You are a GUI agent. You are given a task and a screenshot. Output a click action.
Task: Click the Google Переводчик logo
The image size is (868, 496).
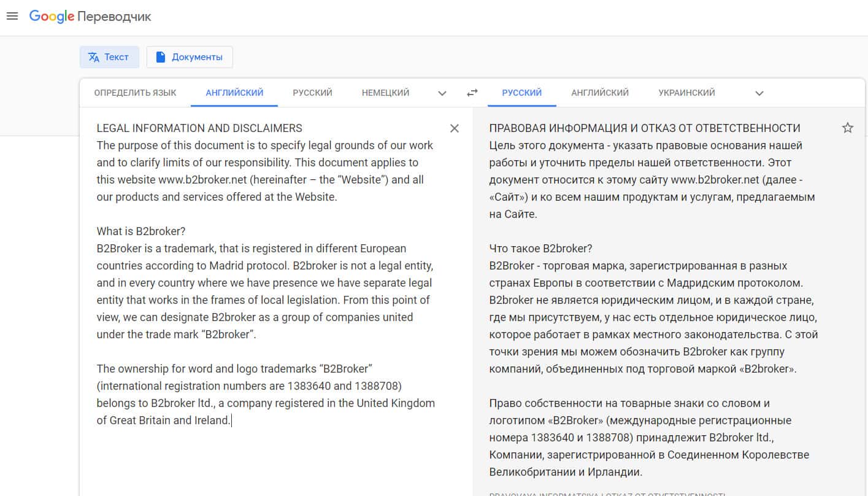(x=90, y=17)
